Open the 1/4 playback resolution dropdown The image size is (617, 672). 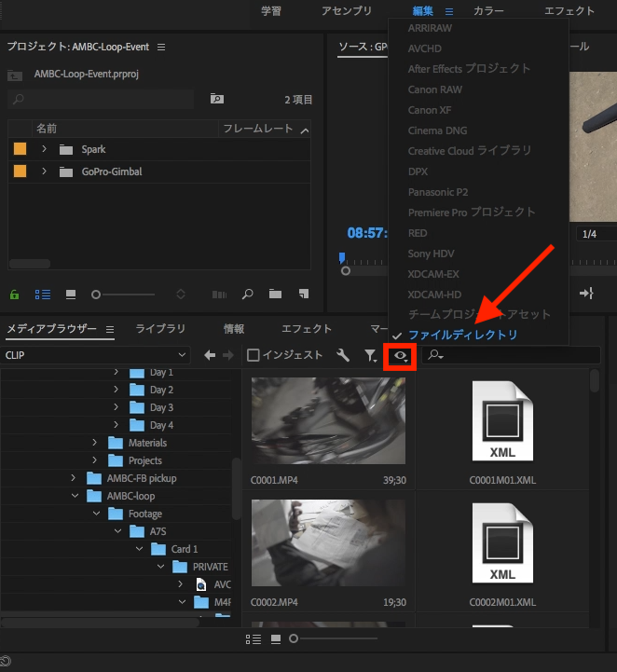coord(596,234)
